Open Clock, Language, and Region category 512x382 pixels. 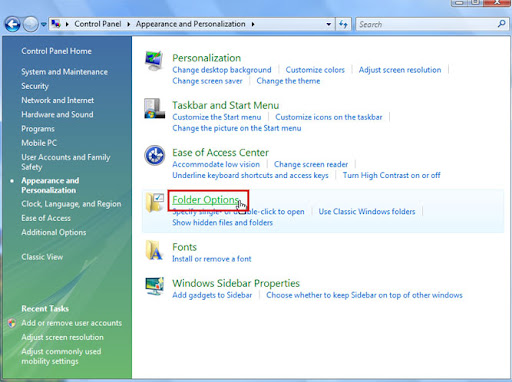71,204
